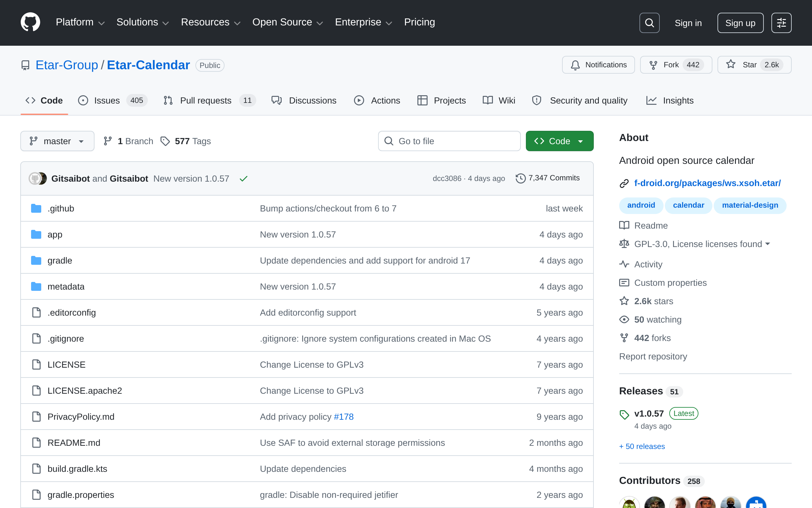The width and height of the screenshot is (812, 508).
Task: Open the Actions tab
Action: pos(377,100)
